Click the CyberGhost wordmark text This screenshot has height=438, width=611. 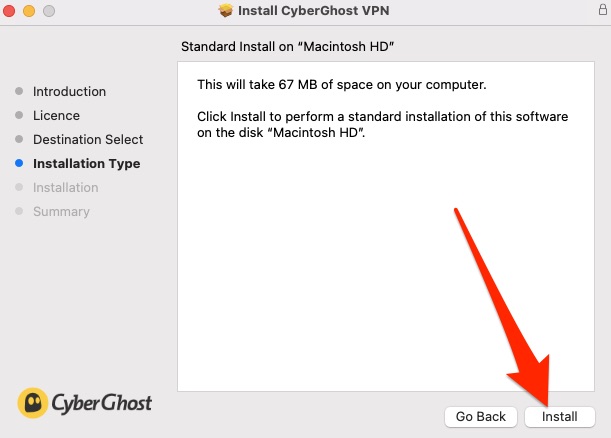coord(101,403)
